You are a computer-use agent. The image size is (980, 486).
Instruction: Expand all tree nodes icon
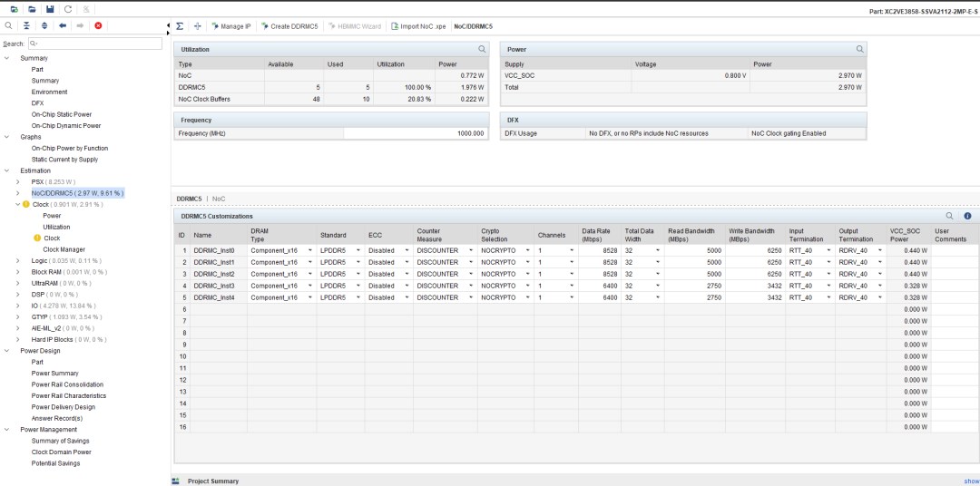pyautogui.click(x=44, y=25)
